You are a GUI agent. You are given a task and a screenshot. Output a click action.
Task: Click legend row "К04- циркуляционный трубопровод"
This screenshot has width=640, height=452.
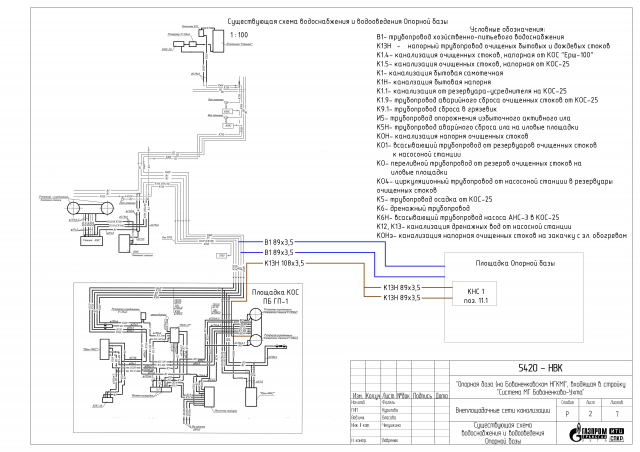[495, 185]
